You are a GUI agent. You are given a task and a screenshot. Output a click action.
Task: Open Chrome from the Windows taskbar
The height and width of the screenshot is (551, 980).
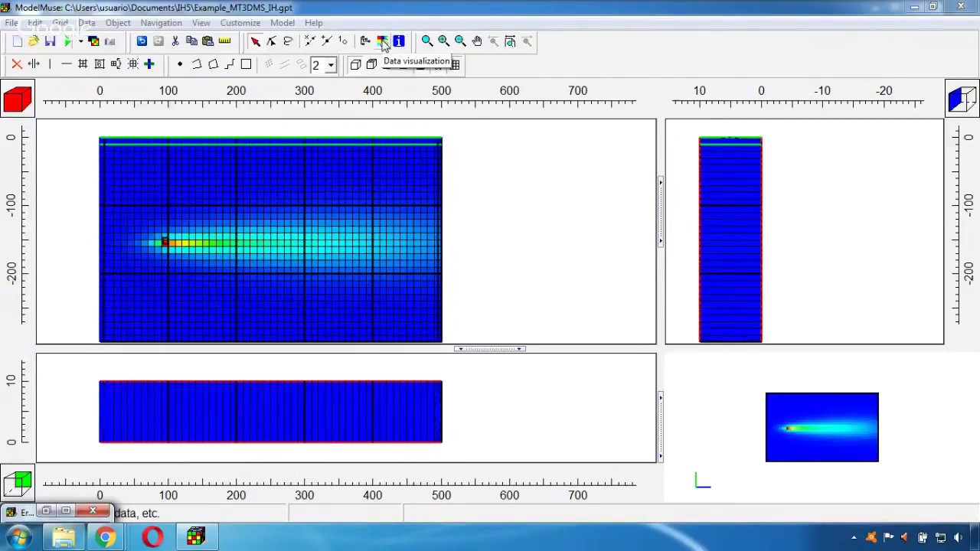(x=106, y=537)
